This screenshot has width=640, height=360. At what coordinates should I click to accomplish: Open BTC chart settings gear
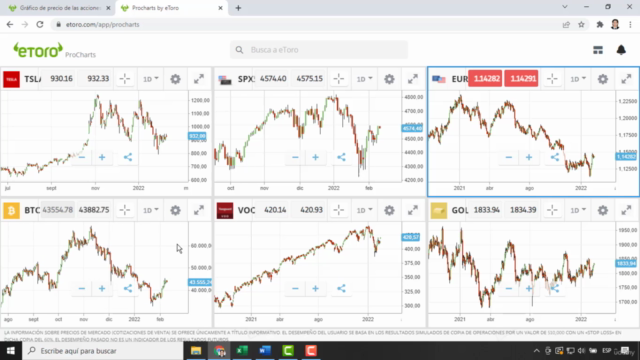[x=175, y=210]
